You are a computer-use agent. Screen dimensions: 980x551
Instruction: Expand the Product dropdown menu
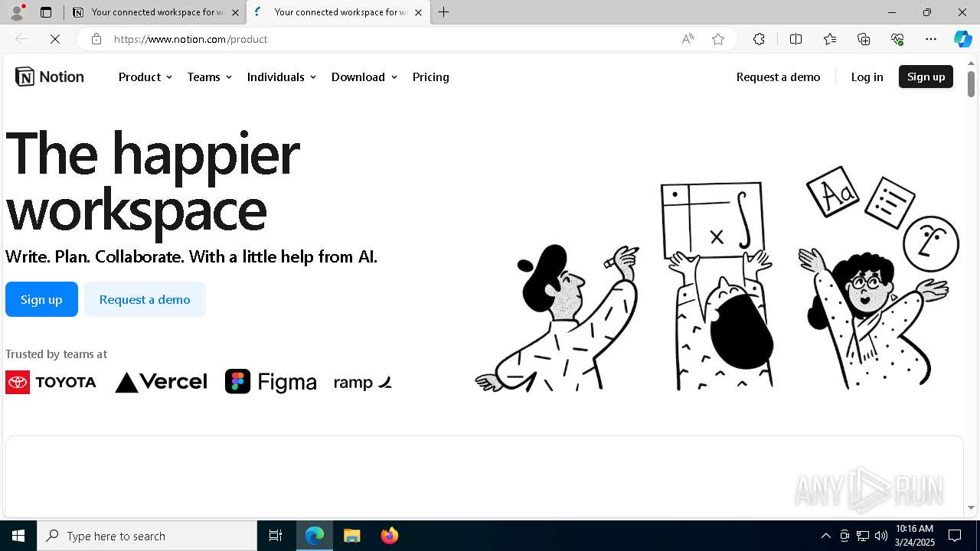point(145,77)
